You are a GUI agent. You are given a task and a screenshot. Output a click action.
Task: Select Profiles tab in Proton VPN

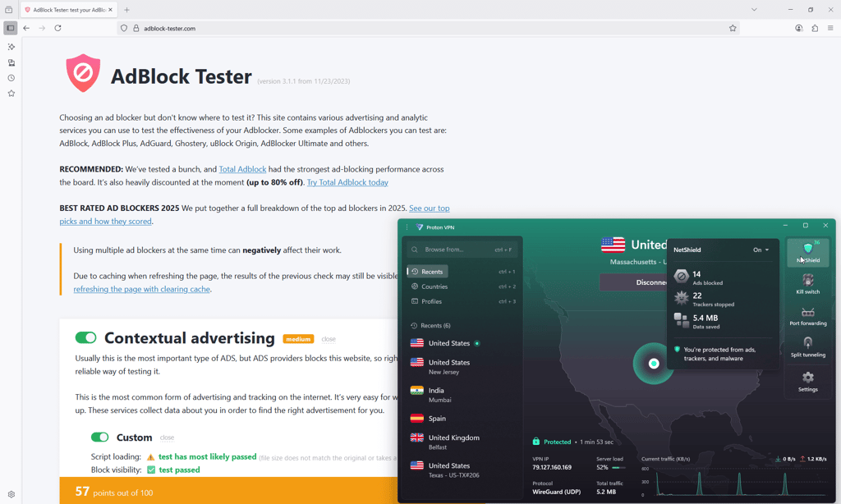[427, 301]
